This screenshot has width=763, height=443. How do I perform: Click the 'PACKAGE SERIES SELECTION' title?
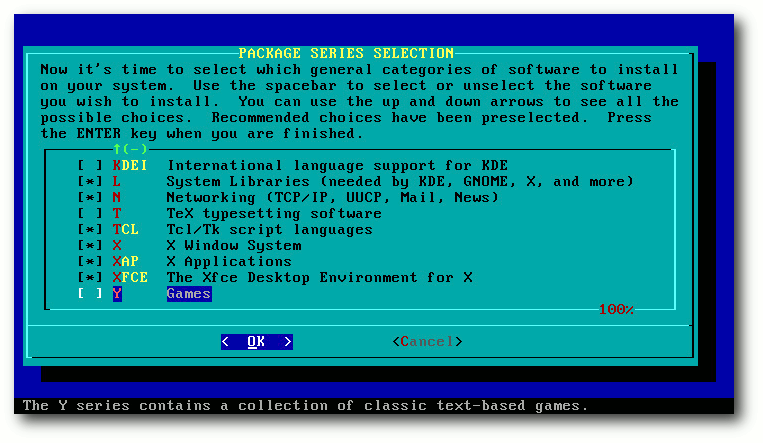346,53
